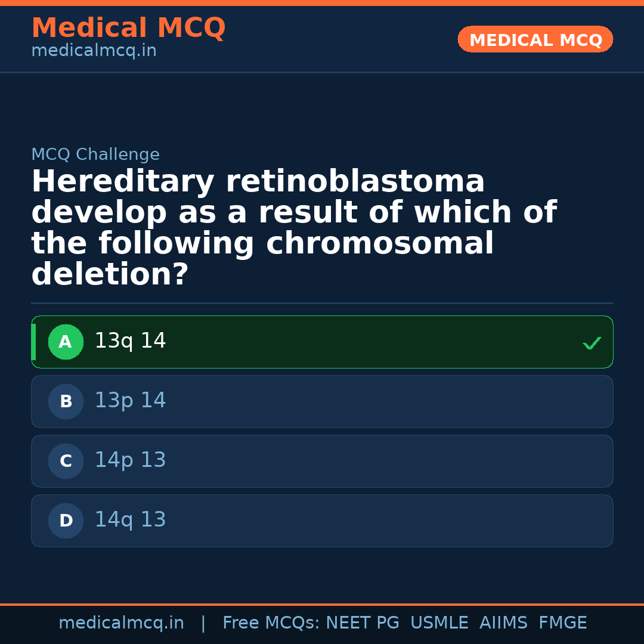
Task: Click the B option circle
Action: click(x=66, y=402)
